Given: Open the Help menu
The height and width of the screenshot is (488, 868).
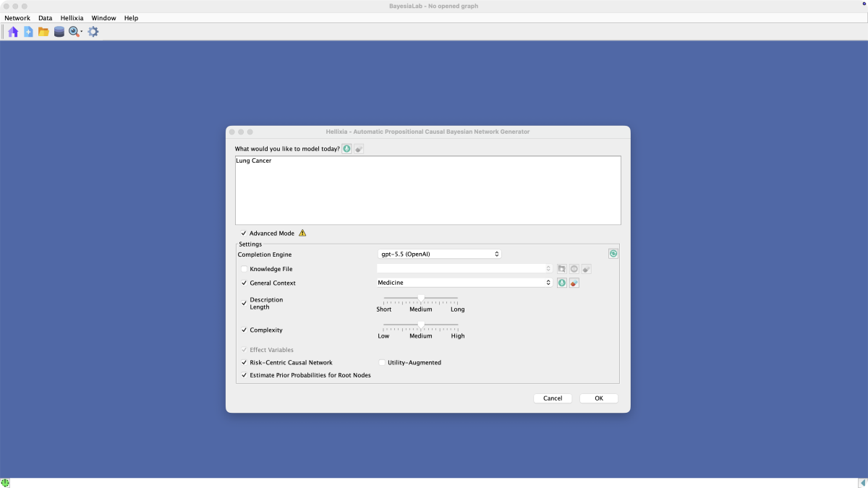Looking at the screenshot, I should [131, 18].
